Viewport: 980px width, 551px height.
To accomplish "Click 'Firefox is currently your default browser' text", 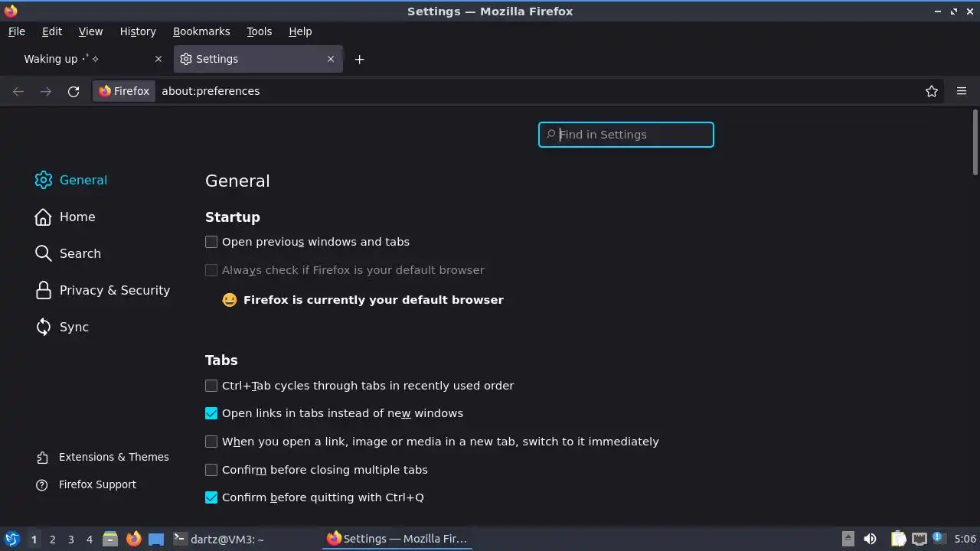I will 374,300.
